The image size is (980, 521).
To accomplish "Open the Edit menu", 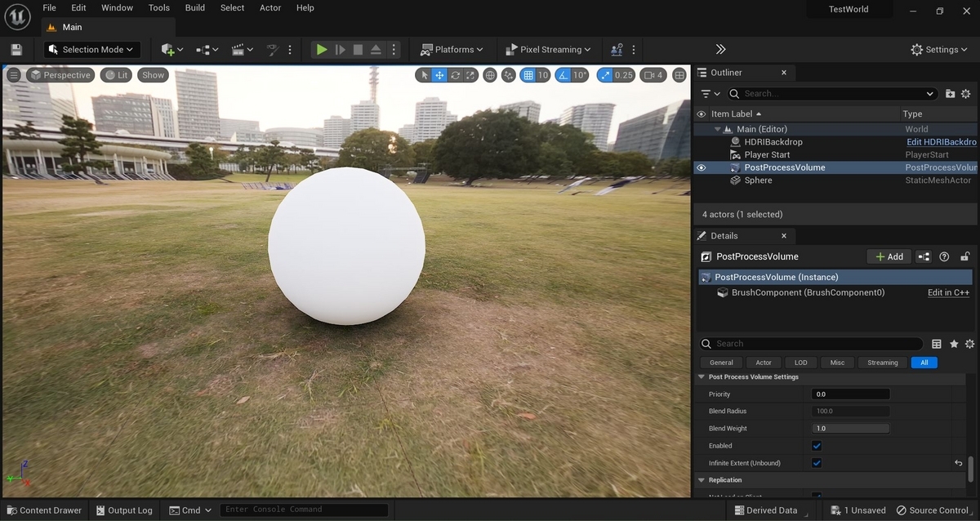I will coord(78,8).
